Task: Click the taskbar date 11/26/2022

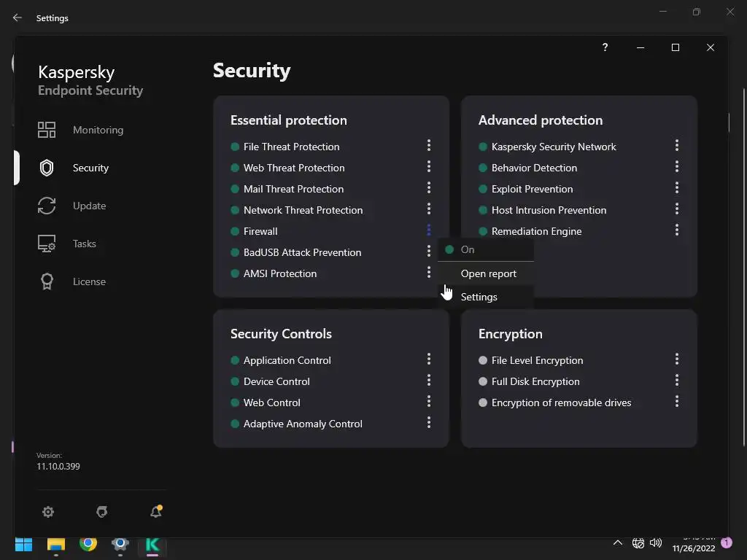Action: (694, 548)
